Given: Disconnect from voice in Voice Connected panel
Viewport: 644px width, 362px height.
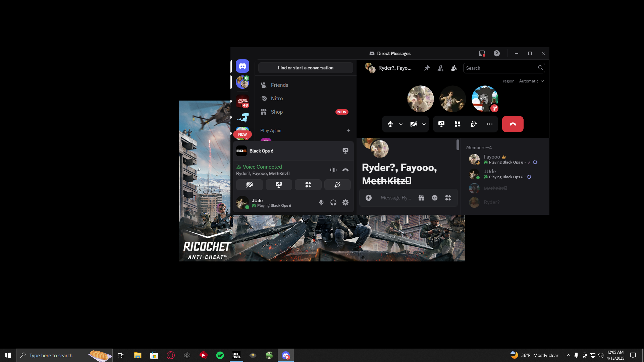Looking at the screenshot, I should coord(345,170).
